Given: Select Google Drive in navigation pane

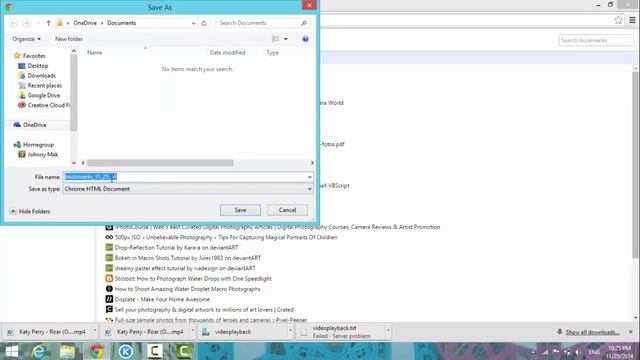Looking at the screenshot, I should pyautogui.click(x=44, y=96).
